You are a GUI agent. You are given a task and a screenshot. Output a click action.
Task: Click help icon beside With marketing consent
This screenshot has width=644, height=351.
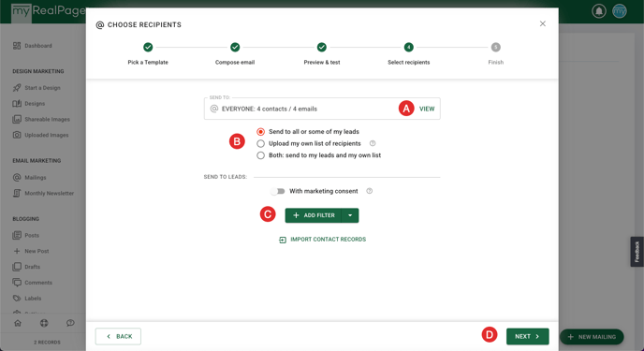(369, 191)
